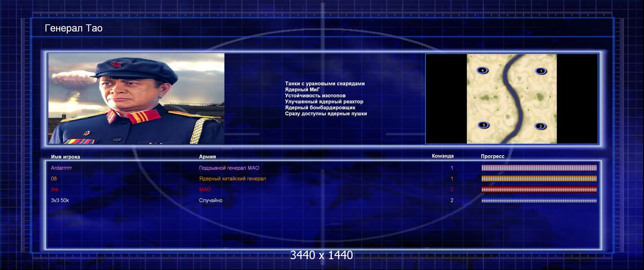Select player name 08

pos(54,179)
